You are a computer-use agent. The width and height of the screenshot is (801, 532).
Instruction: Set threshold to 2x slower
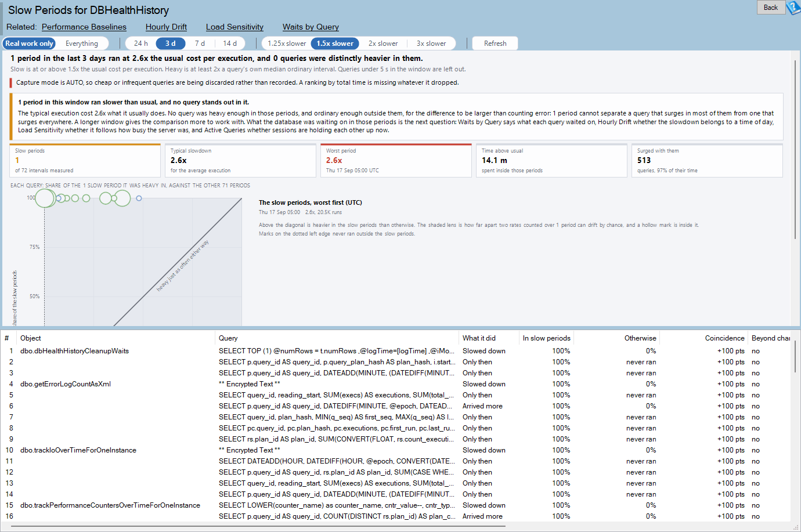[x=383, y=44]
